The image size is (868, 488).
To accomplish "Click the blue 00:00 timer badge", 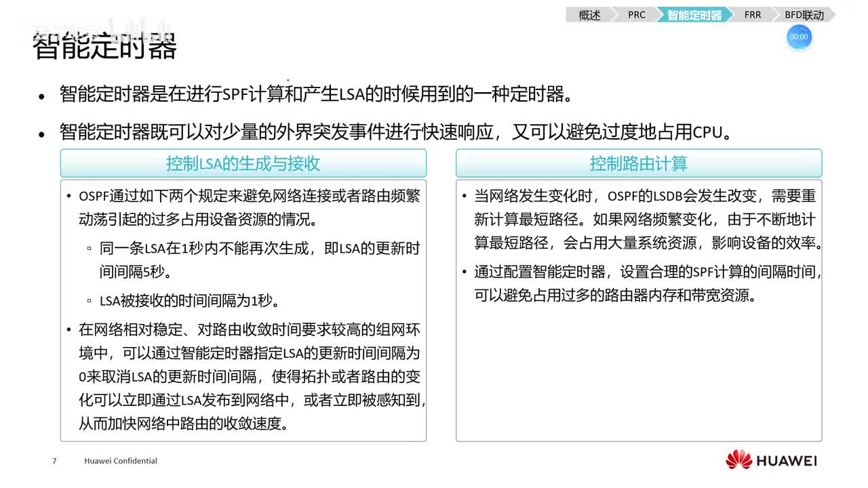I will [x=799, y=37].
